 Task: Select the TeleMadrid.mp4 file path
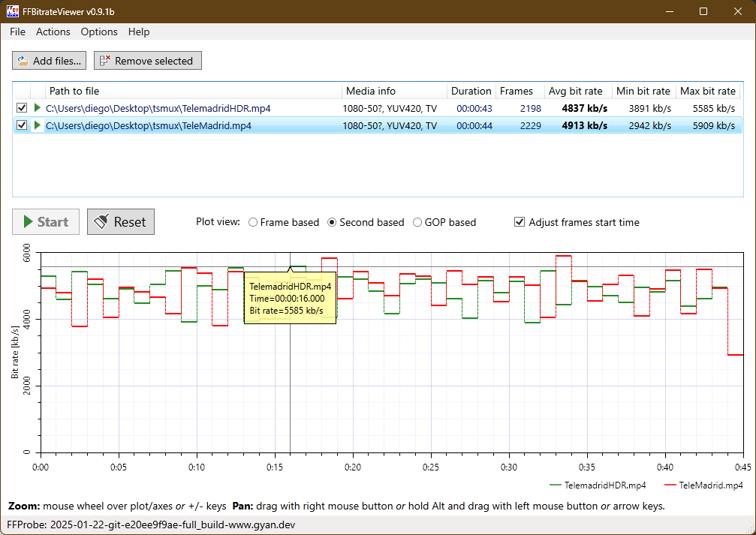pyautogui.click(x=149, y=125)
